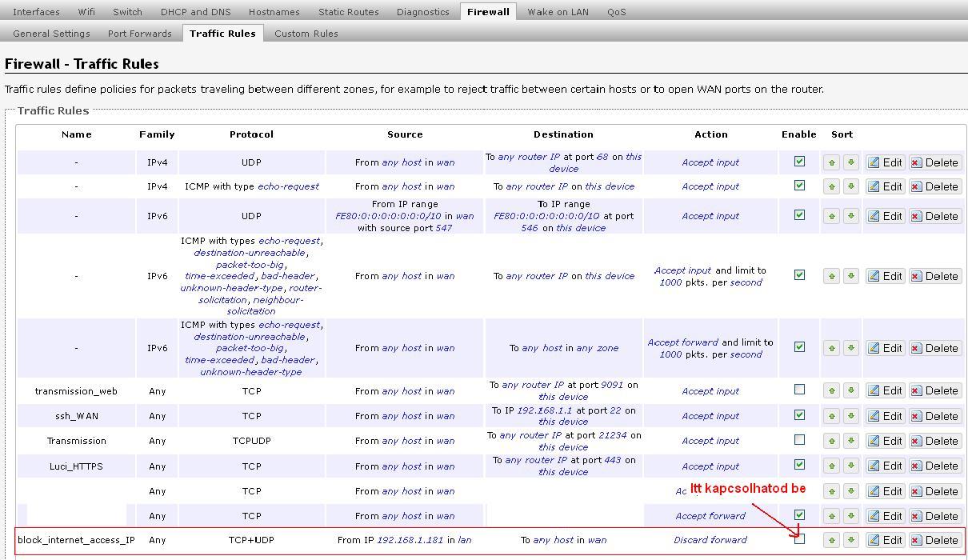Edit the IPv6 ICMP Accept forward rule
Screen dimensions: 968x560
[886, 348]
